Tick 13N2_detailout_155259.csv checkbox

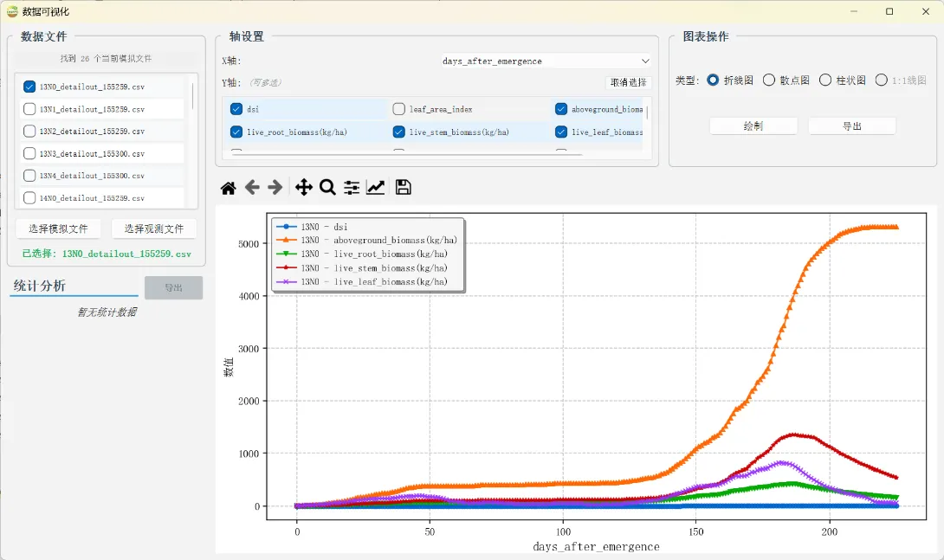(29, 132)
